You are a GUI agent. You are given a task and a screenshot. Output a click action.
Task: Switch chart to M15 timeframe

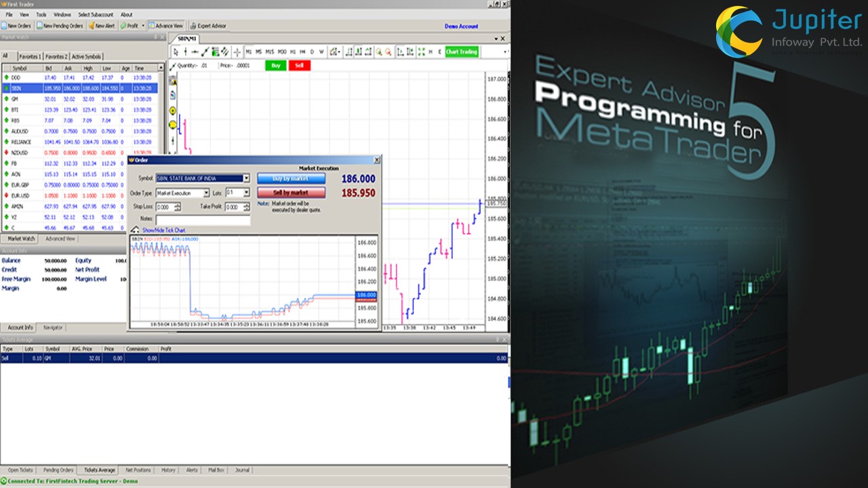pyautogui.click(x=269, y=52)
